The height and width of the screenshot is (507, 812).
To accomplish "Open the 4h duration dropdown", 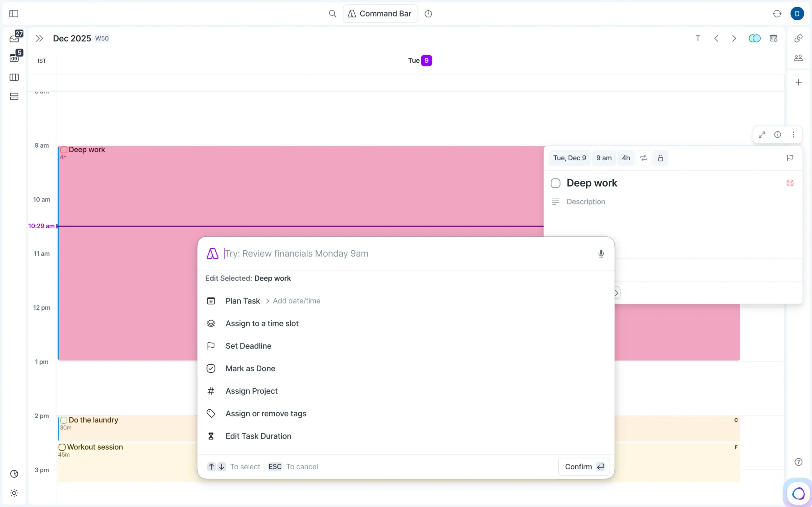I will pyautogui.click(x=625, y=158).
